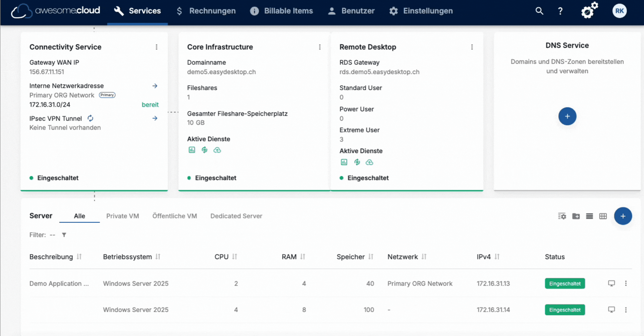
Task: Sort by CPU column
Action: click(235, 256)
